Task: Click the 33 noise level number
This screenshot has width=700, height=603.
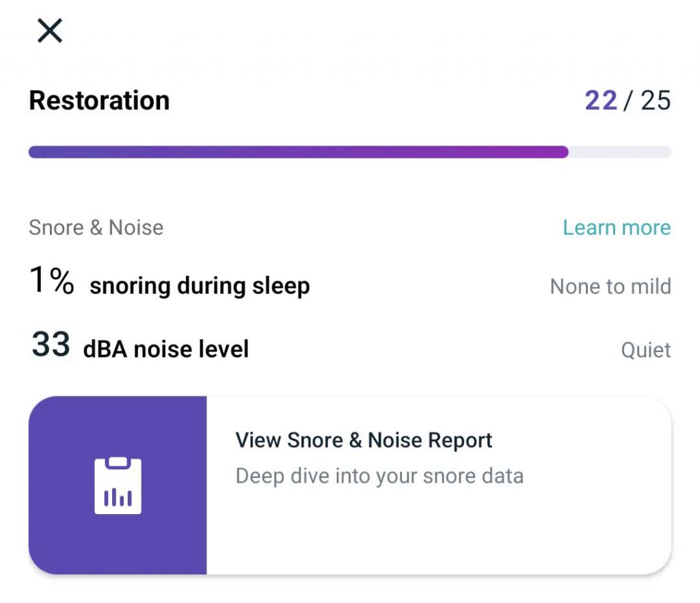Action: pos(51,345)
